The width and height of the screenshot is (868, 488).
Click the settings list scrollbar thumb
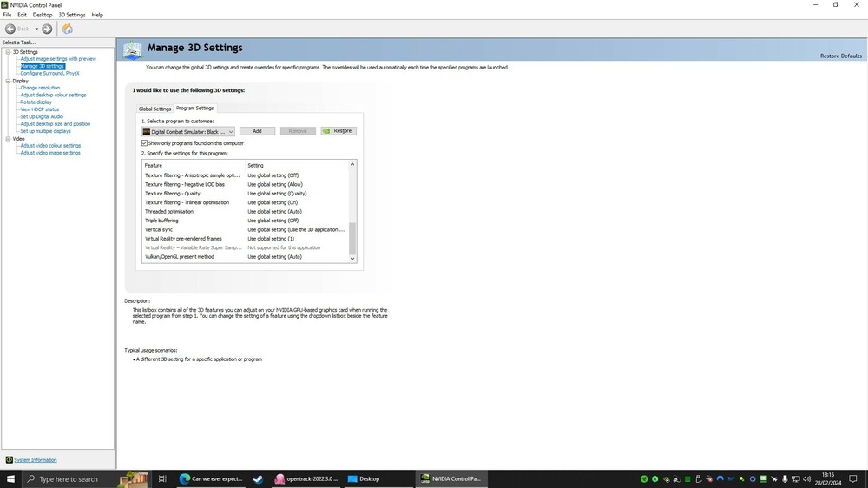352,239
